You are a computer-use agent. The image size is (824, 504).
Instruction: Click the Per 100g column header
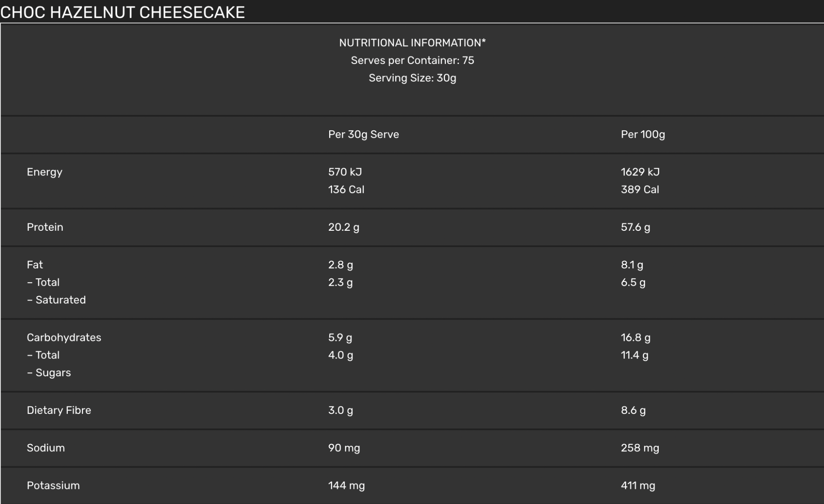click(x=643, y=135)
